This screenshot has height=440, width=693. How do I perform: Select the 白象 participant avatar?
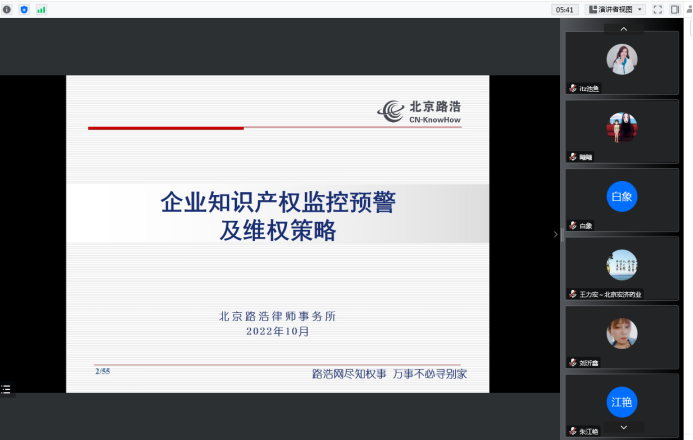pyautogui.click(x=621, y=196)
